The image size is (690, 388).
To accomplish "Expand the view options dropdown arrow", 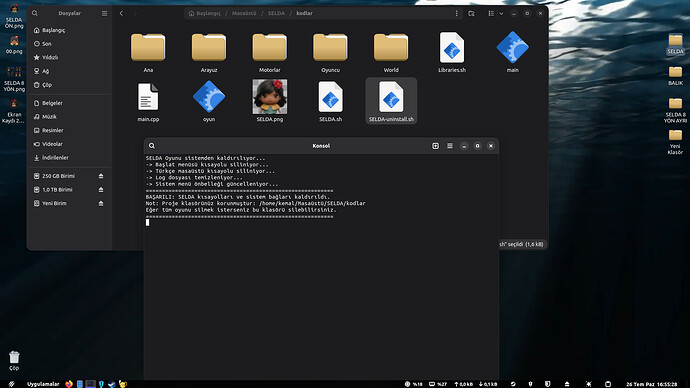I will pos(501,13).
